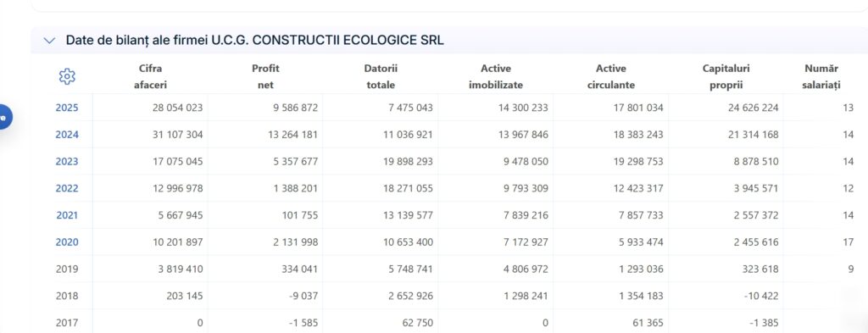Select current assets 61 365
868x333 pixels.
tap(648, 323)
